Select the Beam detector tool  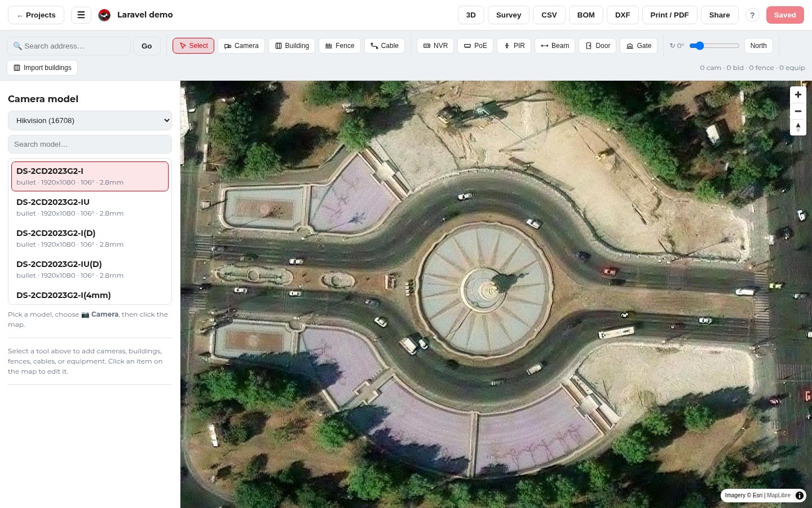click(555, 46)
